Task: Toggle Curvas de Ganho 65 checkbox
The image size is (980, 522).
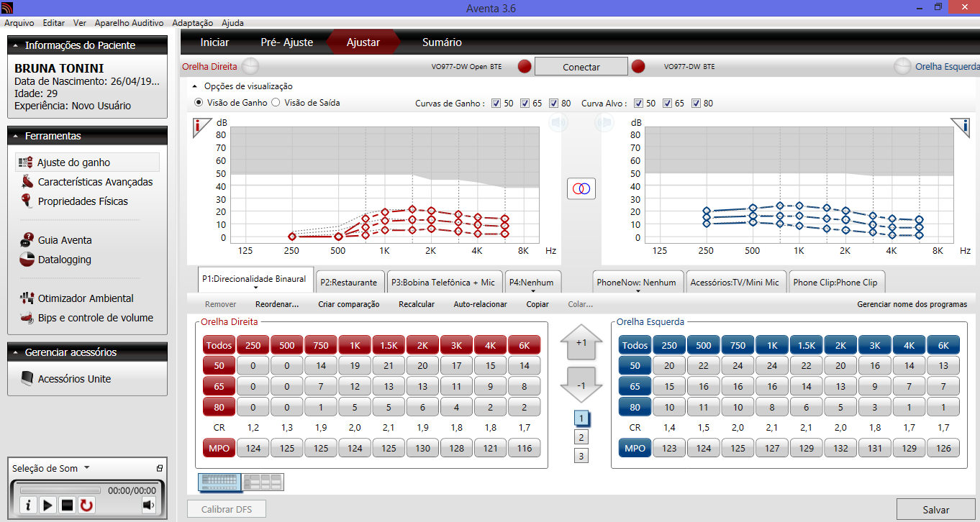Action: (525, 104)
